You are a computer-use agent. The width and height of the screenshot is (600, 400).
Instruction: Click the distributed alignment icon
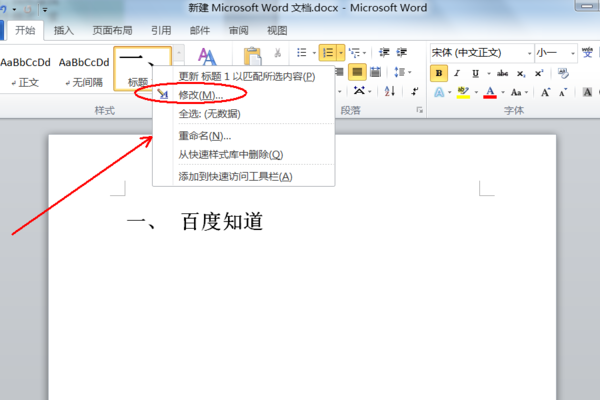pyautogui.click(x=376, y=72)
